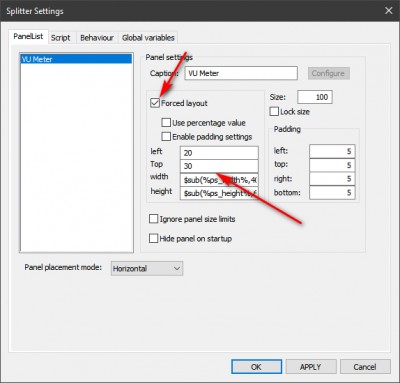The image size is (400, 383).
Task: Select VU Meter in the panel list
Action: (76, 59)
